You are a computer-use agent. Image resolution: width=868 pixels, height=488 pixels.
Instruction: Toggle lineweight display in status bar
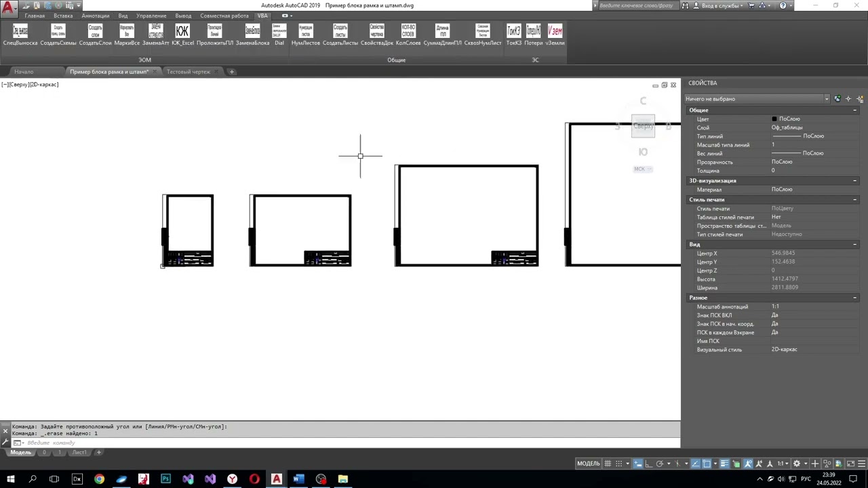pyautogui.click(x=724, y=464)
